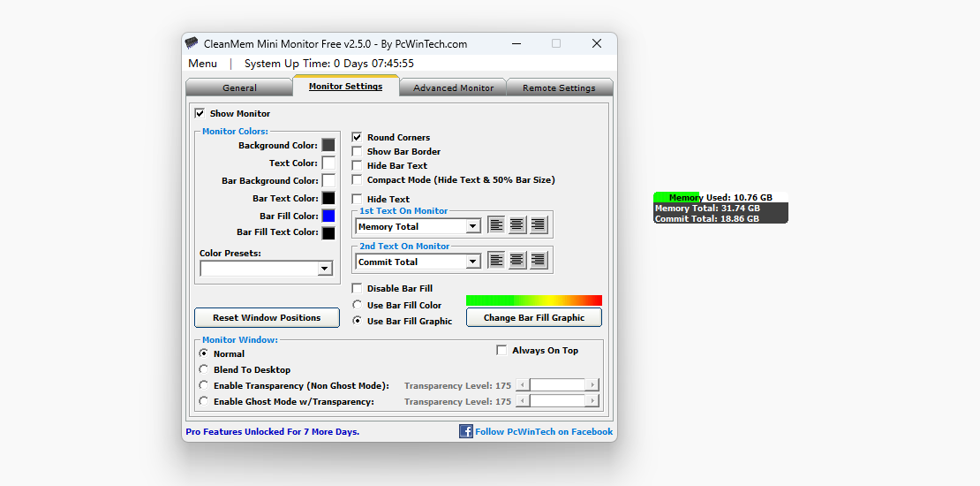980x486 pixels.
Task: Click center-align icon for 1st Text On Monitor
Action: click(x=517, y=225)
